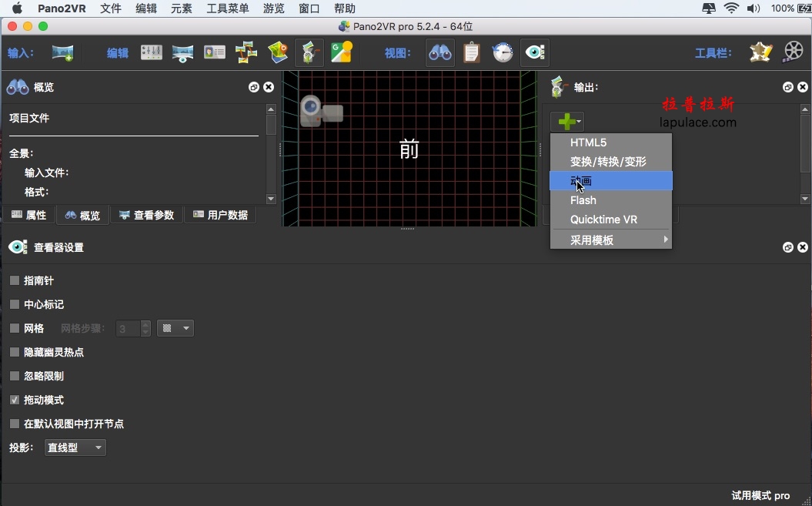Open the 文件 menu
Screen dimensions: 812x506
[x=111, y=8]
